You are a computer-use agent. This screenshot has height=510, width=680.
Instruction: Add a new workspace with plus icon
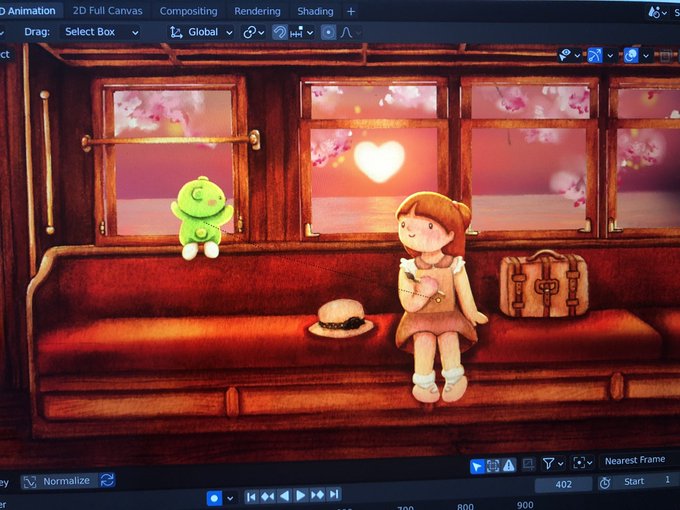point(351,12)
